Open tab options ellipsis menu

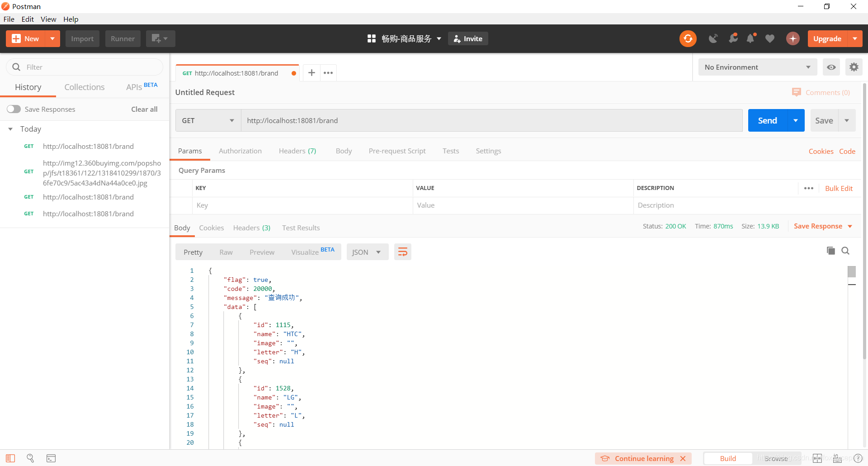coord(328,72)
